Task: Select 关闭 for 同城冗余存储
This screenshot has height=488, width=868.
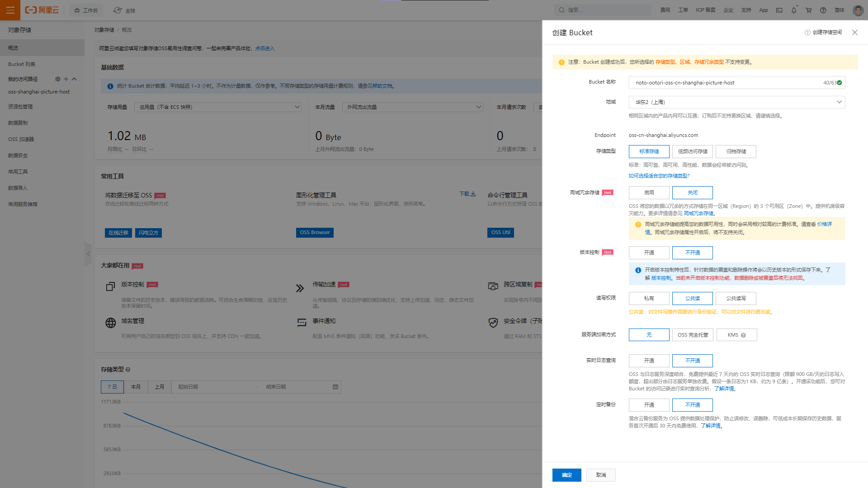Action: point(693,192)
